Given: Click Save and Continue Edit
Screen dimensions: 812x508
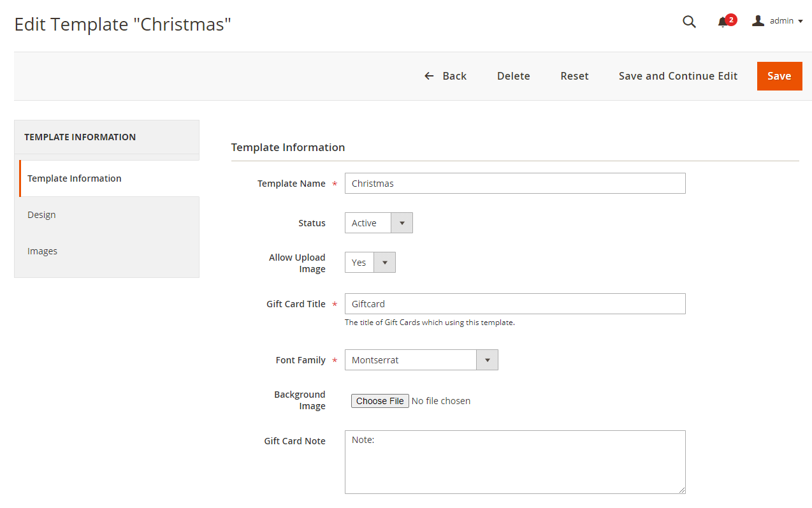Looking at the screenshot, I should 678,75.
